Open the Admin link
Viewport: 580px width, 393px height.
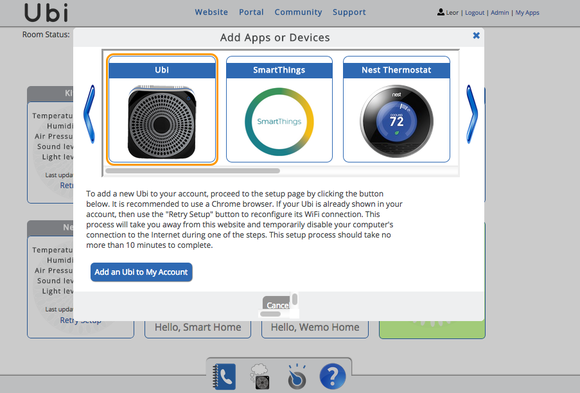tap(500, 13)
